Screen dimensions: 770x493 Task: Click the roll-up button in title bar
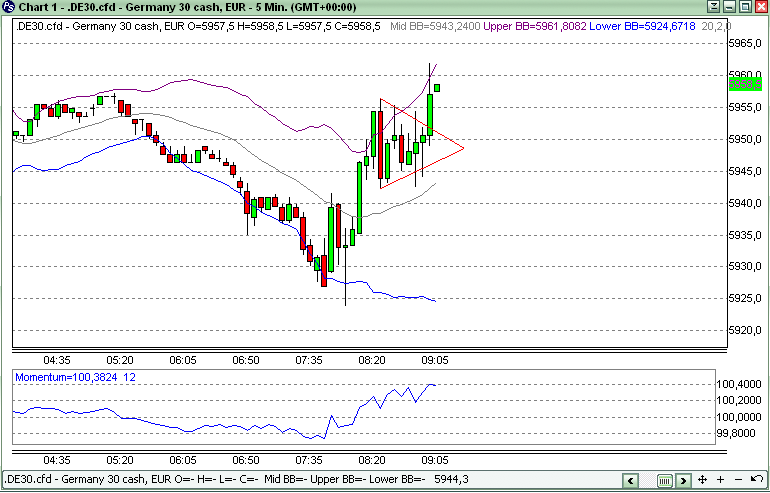point(714,7)
